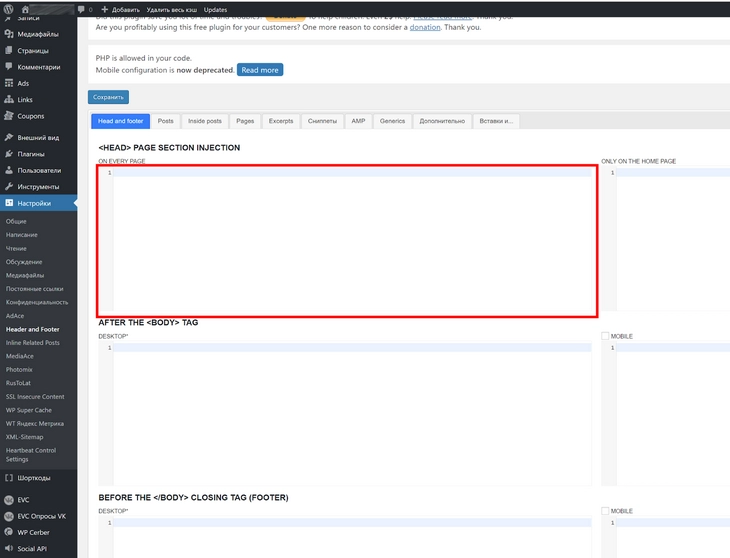Open Удалить весь кэш in admin bar
The image size is (730, 558).
point(171,9)
